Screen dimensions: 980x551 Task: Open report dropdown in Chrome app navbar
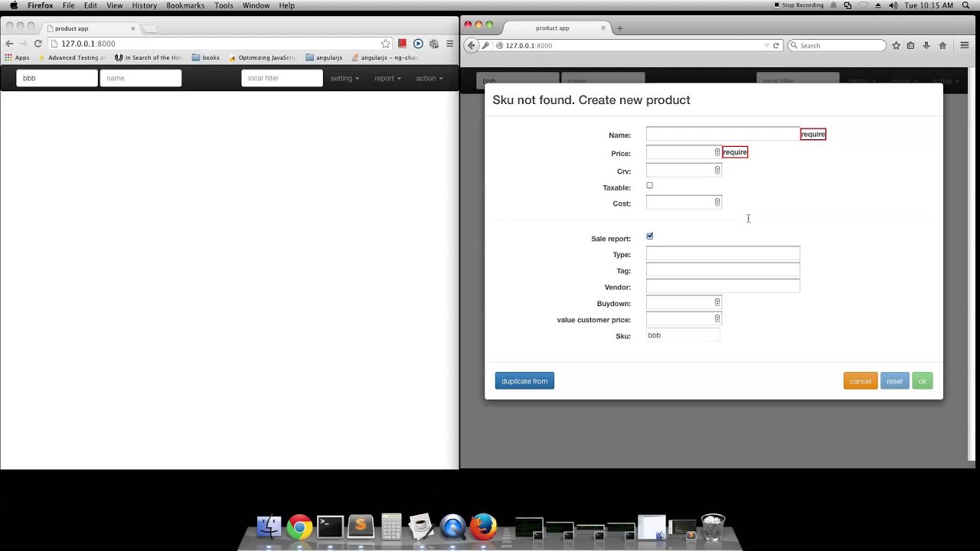(387, 78)
